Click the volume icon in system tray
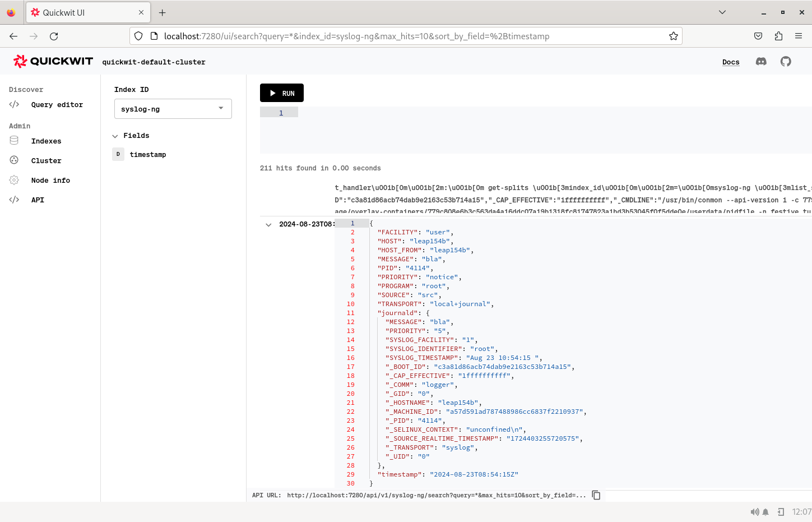 (x=755, y=511)
